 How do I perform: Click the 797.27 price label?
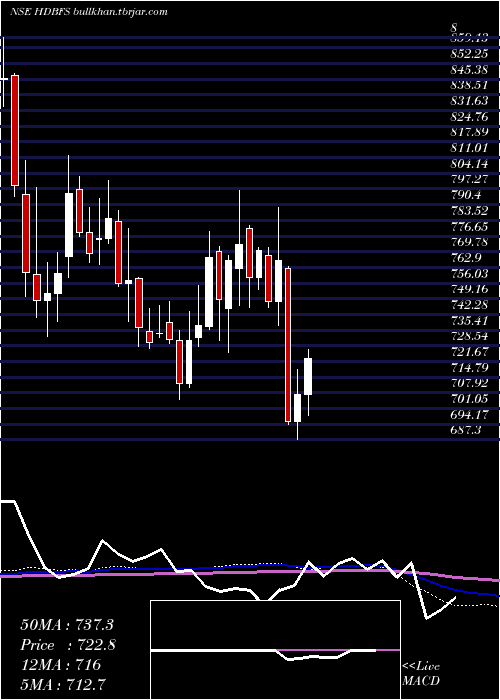point(469,179)
